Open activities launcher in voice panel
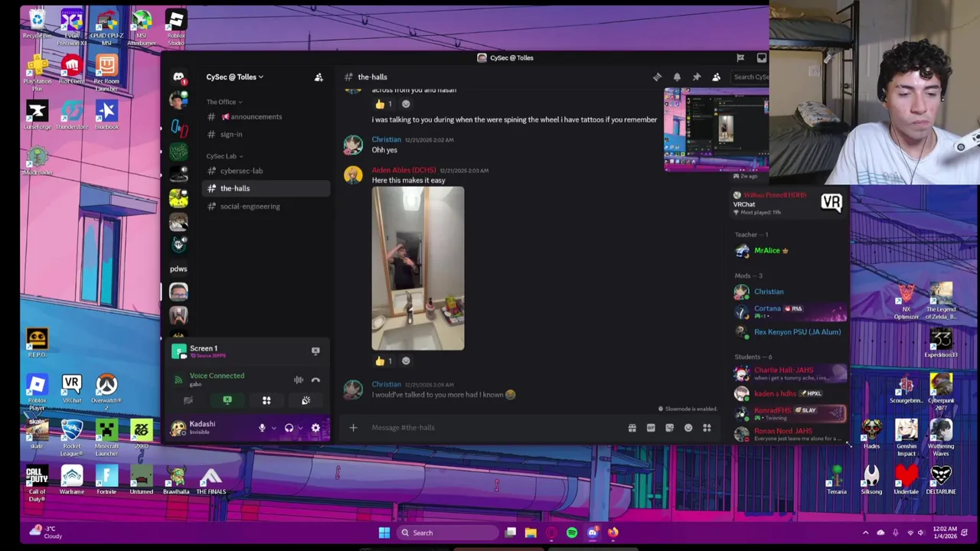Image resolution: width=980 pixels, height=551 pixels. point(266,400)
